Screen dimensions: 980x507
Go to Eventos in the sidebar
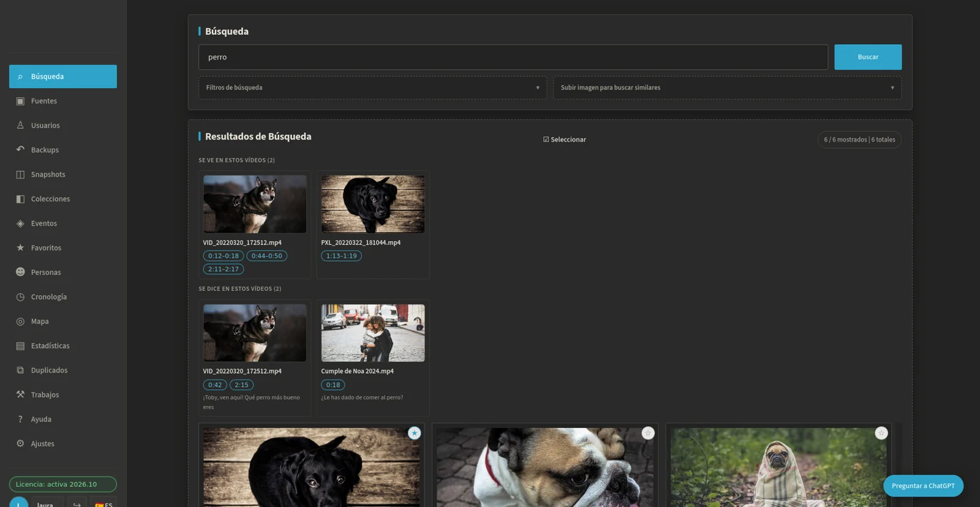pos(62,223)
